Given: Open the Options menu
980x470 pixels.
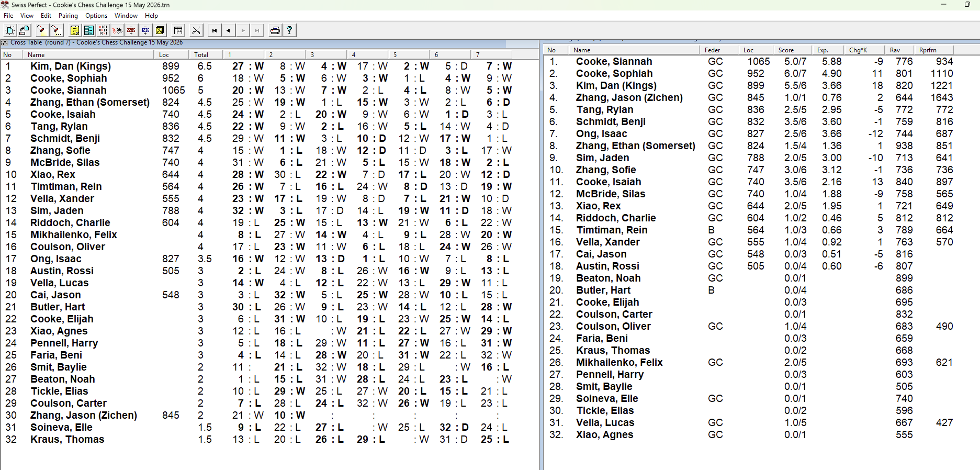Looking at the screenshot, I should [96, 16].
